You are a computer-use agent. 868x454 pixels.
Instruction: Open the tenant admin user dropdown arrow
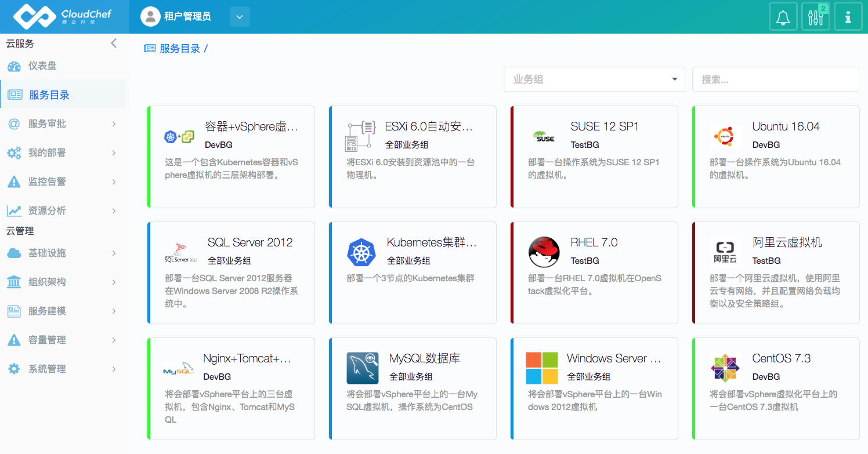(x=240, y=17)
